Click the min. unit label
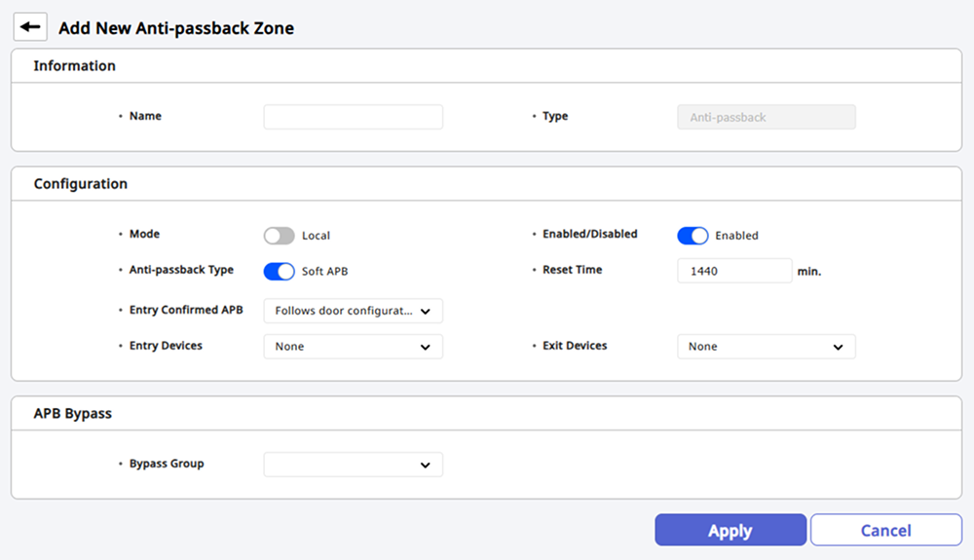Screen dimensions: 974x560 [x=808, y=272]
